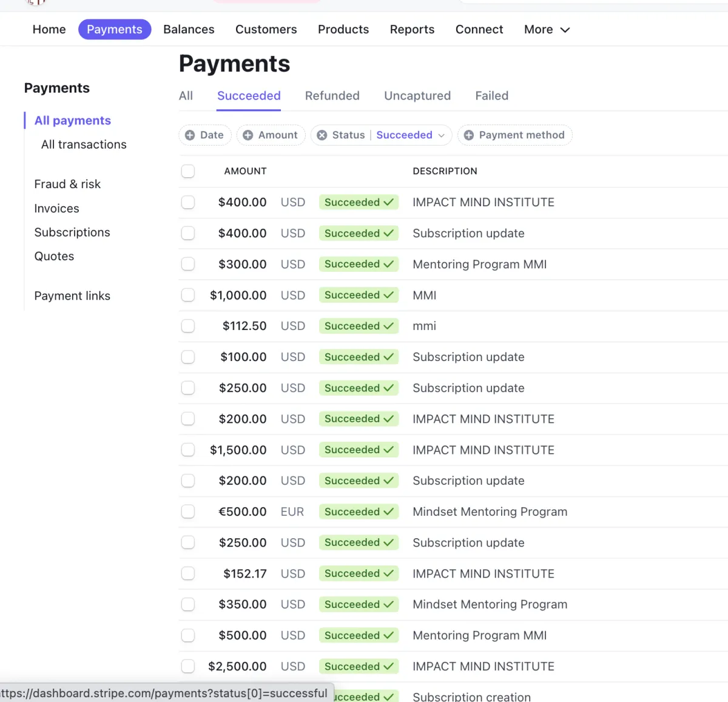Click the $112.50 amount cell
The image size is (728, 702).
244,326
